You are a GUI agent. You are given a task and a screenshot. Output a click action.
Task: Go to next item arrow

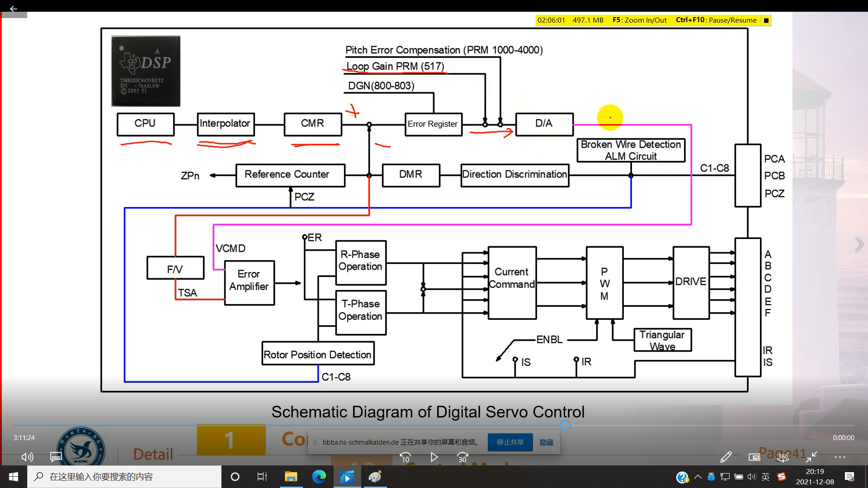(859, 244)
